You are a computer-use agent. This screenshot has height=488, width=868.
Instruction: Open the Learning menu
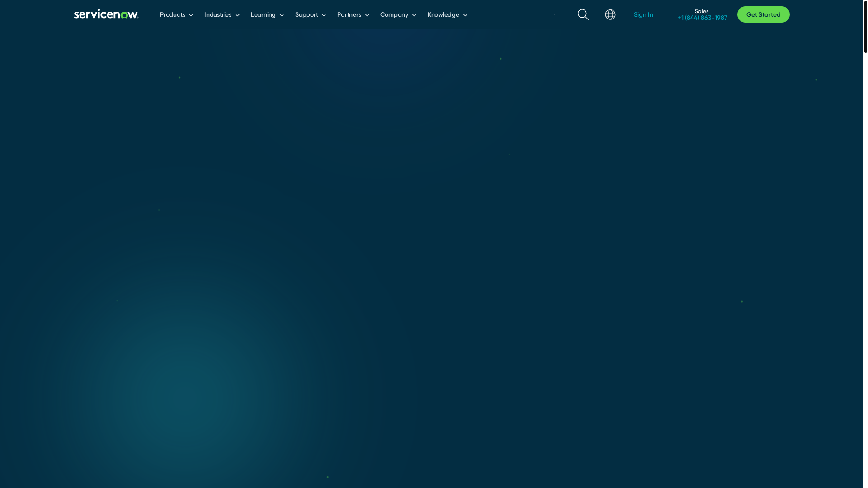pyautogui.click(x=268, y=15)
